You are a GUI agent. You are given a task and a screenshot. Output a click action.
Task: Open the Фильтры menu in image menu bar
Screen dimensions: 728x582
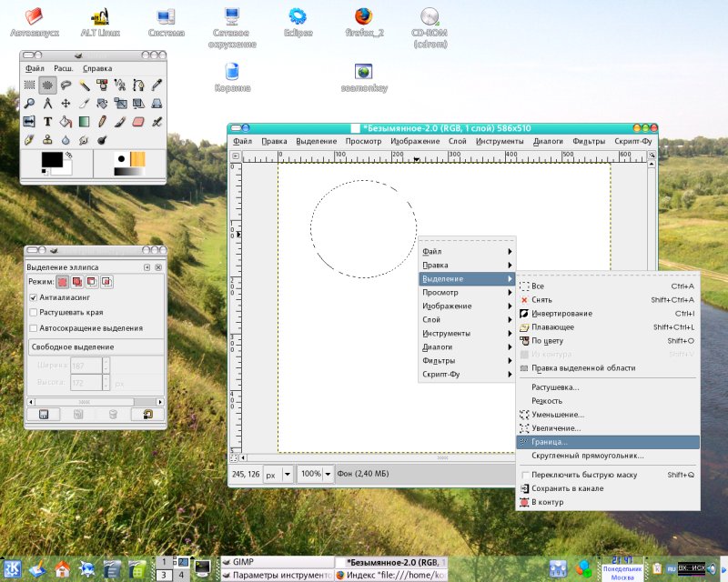tap(589, 141)
